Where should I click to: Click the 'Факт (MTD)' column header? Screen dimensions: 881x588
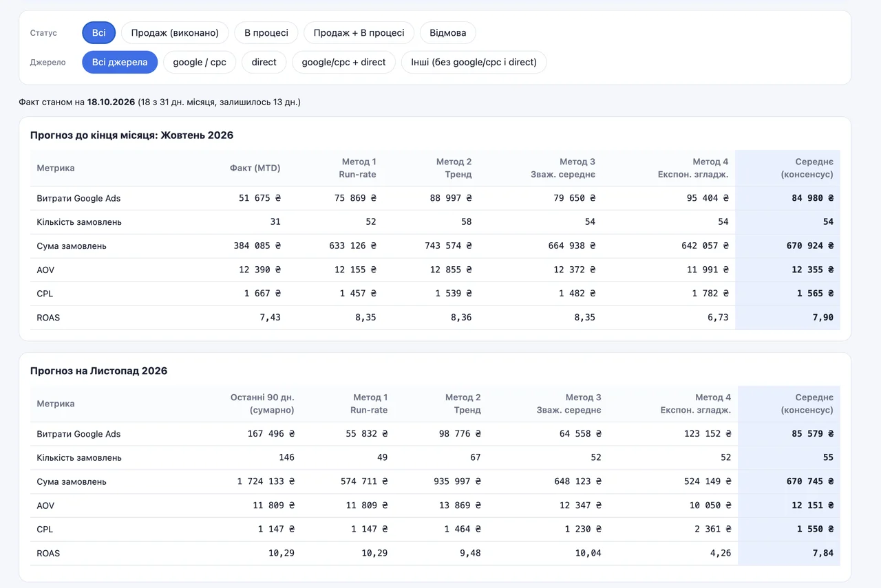click(255, 168)
